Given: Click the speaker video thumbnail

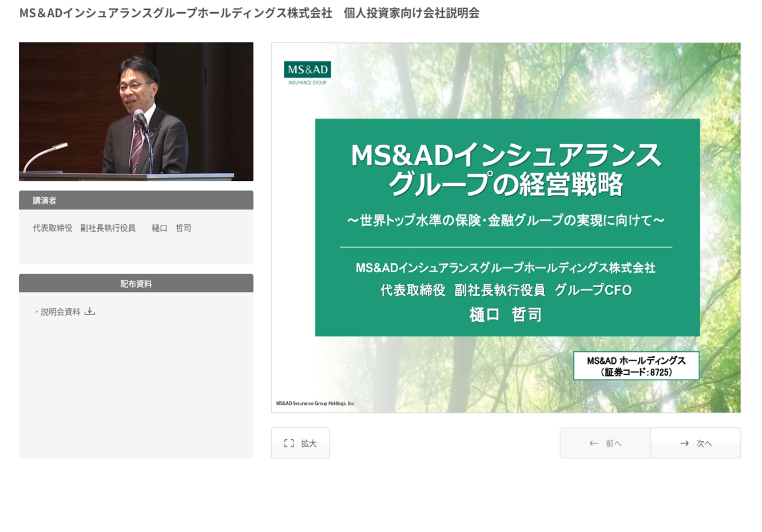Looking at the screenshot, I should (x=136, y=112).
